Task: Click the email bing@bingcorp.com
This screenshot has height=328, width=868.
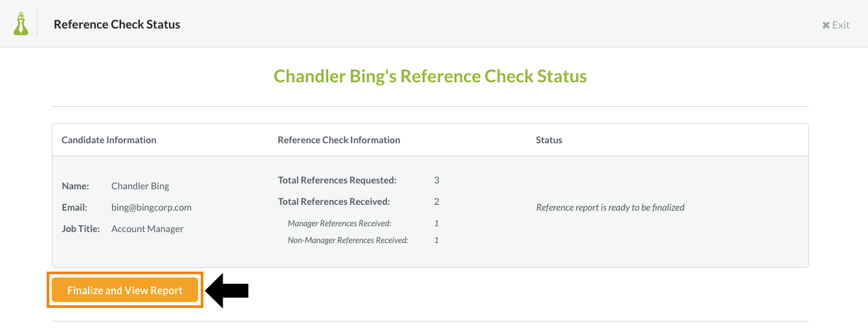Action: pyautogui.click(x=151, y=207)
